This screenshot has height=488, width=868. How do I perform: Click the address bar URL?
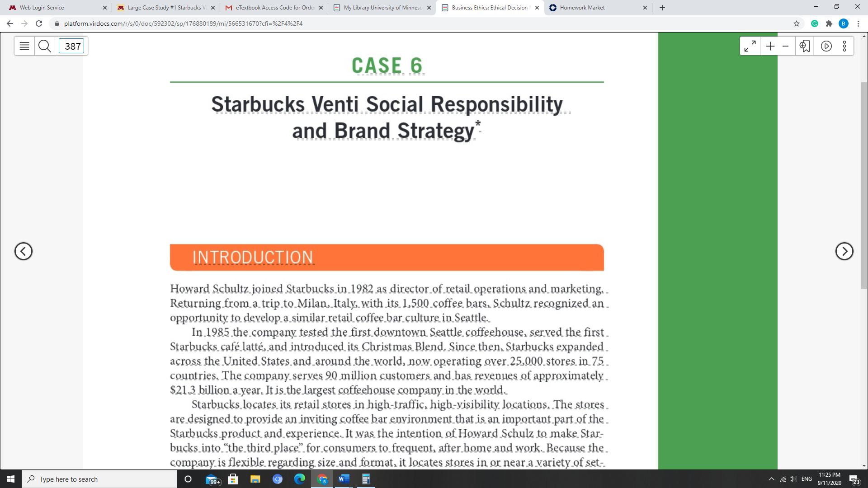(183, 23)
